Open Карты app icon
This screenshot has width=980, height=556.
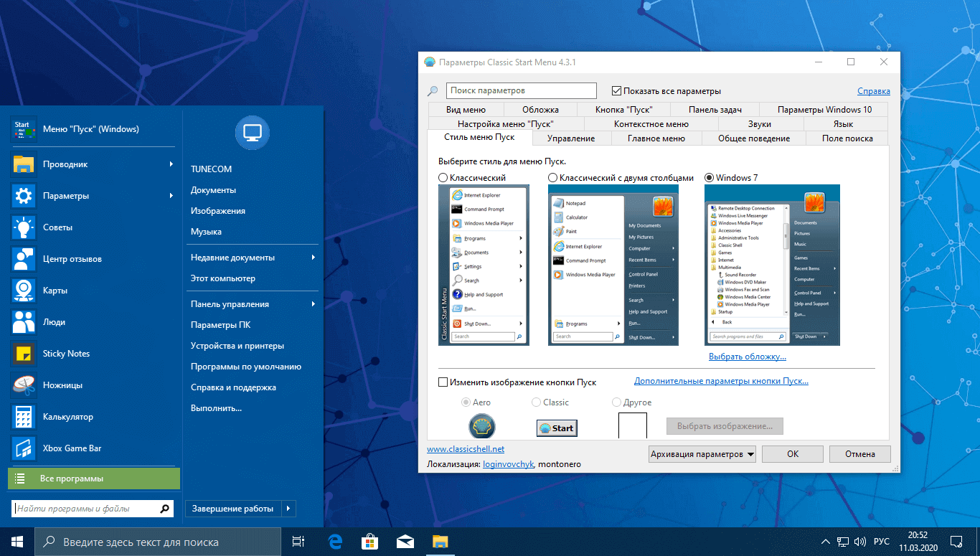(x=24, y=291)
